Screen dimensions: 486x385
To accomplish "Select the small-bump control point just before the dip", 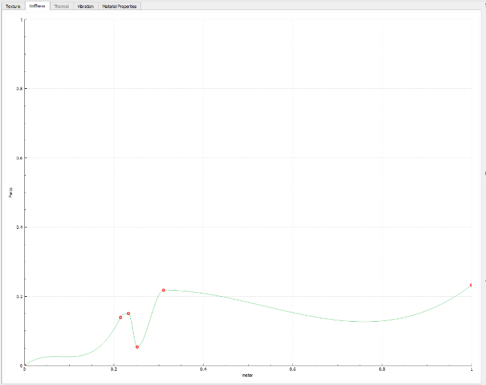I will pos(128,313).
